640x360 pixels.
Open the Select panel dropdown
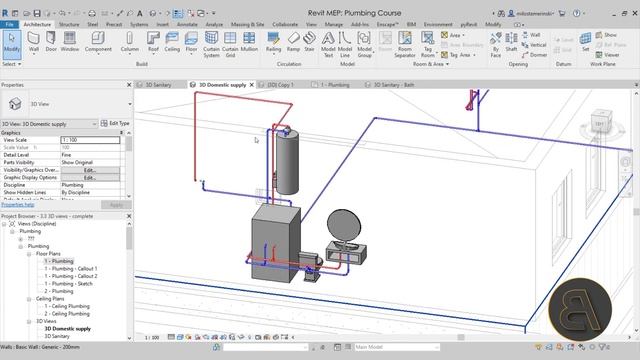(11, 64)
